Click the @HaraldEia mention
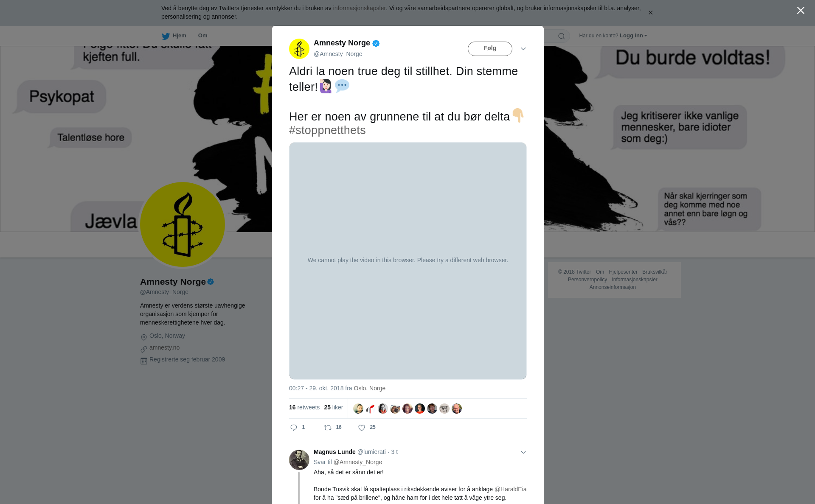The width and height of the screenshot is (815, 504). coord(510,489)
